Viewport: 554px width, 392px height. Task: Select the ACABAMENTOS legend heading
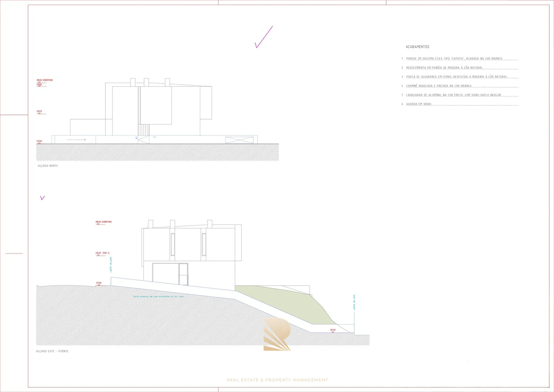[417, 47]
